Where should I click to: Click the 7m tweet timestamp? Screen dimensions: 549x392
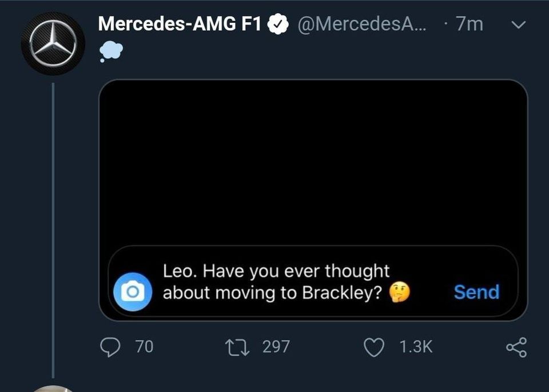pyautogui.click(x=469, y=24)
